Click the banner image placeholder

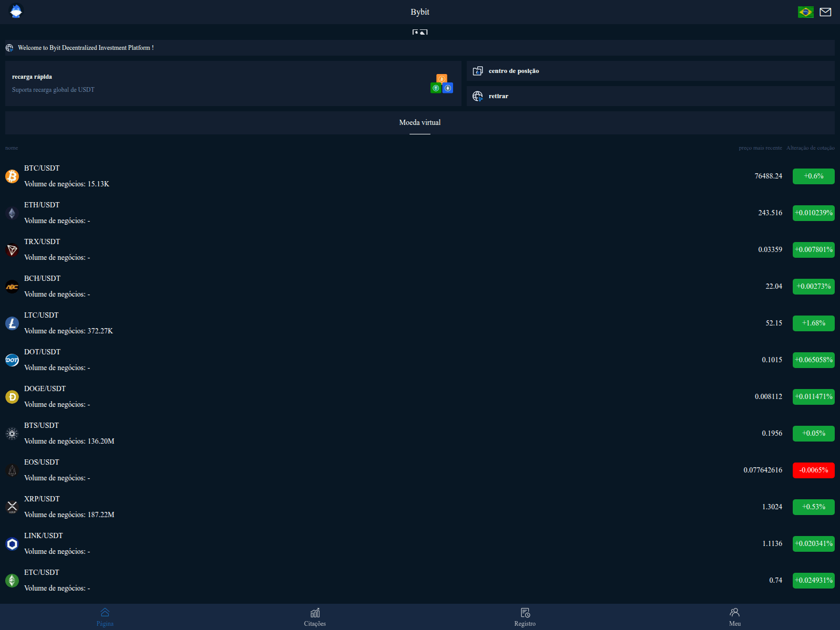tap(420, 32)
